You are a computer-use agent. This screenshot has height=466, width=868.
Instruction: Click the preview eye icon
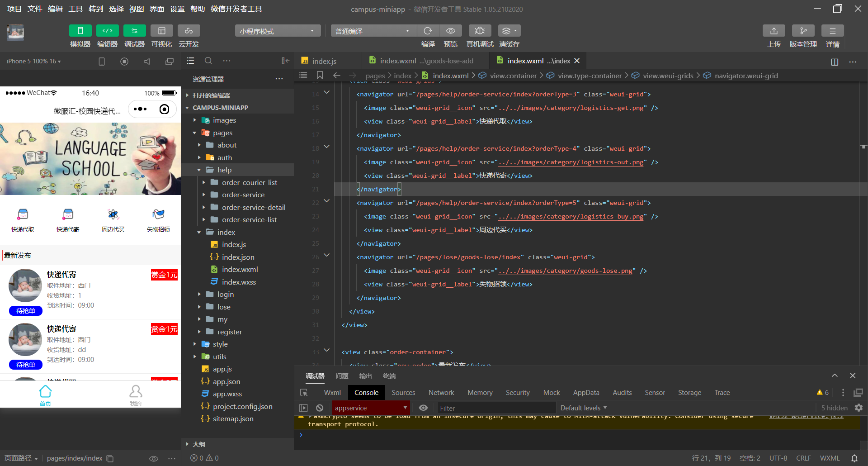(451, 31)
